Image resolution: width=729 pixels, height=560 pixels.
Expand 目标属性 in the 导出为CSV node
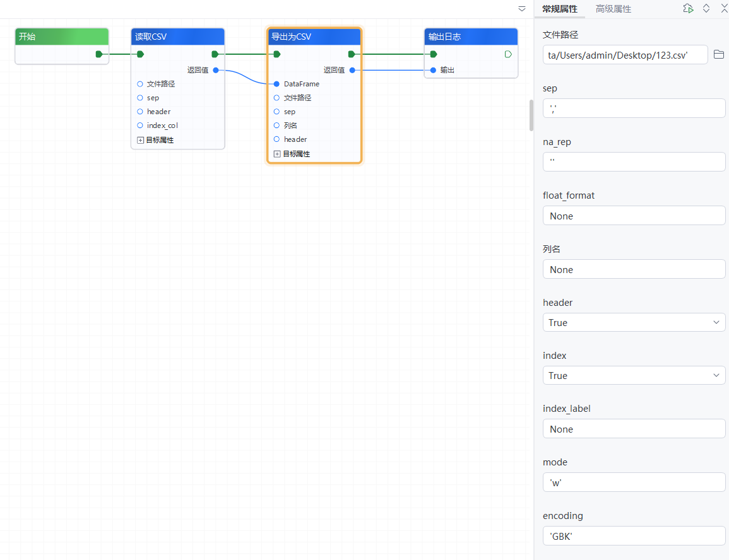point(276,154)
